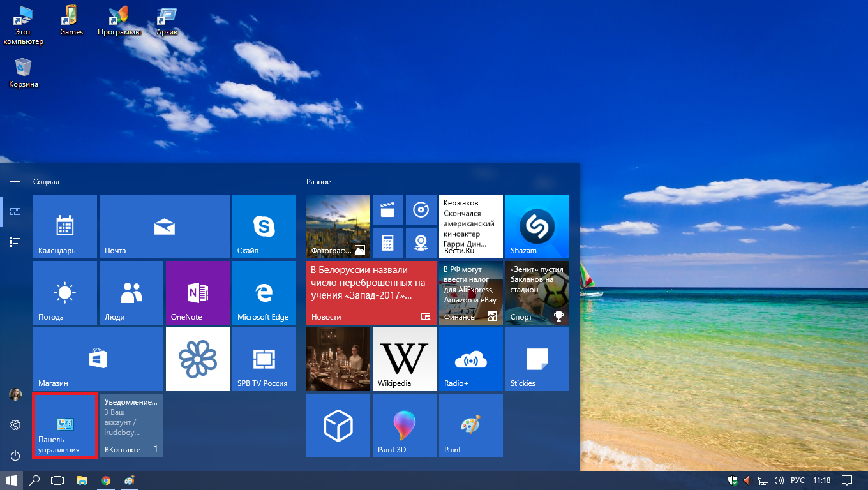Open the Финансы finance tile

(x=471, y=293)
